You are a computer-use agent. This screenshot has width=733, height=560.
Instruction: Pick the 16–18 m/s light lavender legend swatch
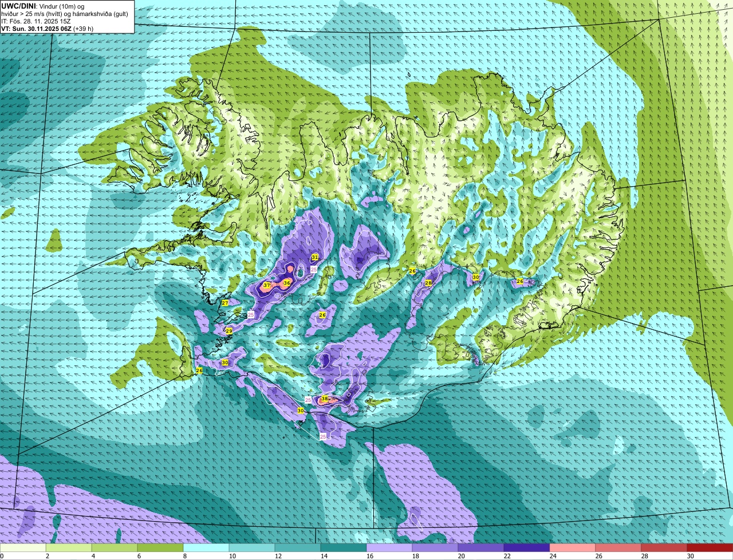[x=389, y=547]
